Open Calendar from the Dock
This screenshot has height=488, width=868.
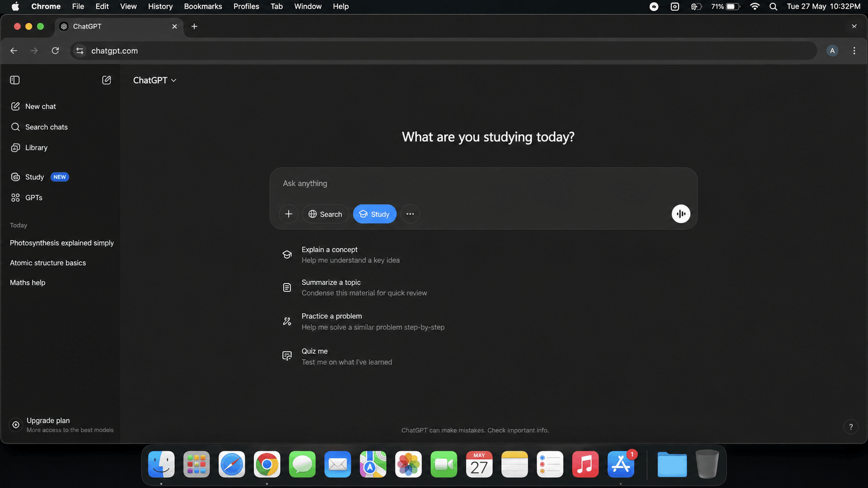[x=479, y=464]
